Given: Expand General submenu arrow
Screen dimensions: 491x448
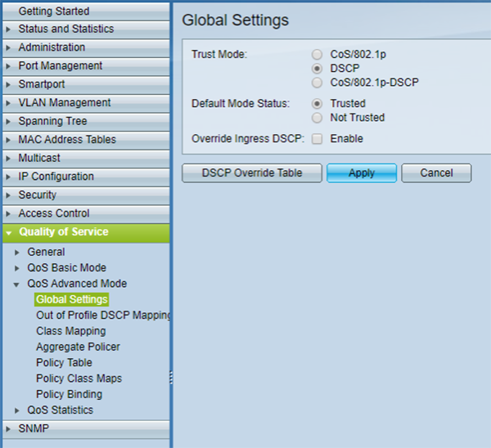Looking at the screenshot, I should click(x=17, y=253).
